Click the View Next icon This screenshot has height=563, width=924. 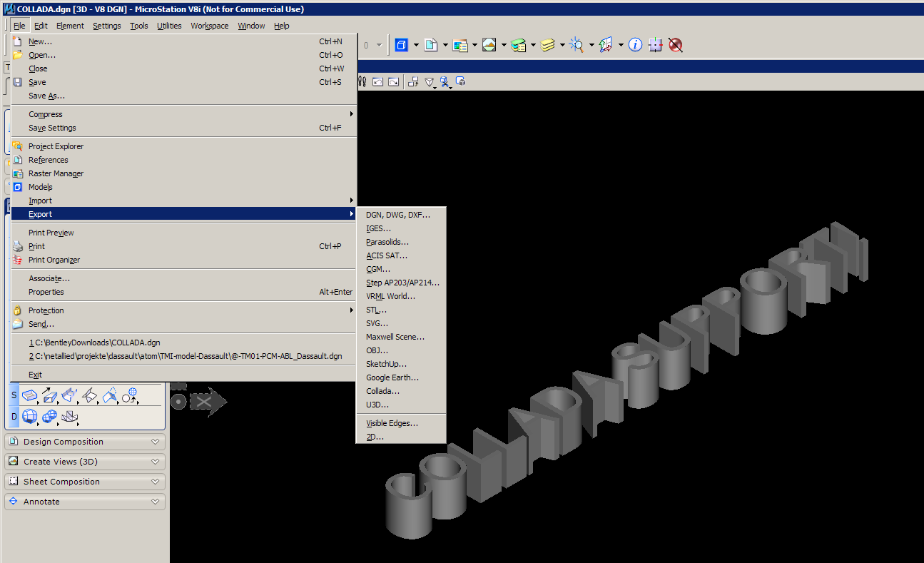pyautogui.click(x=393, y=82)
